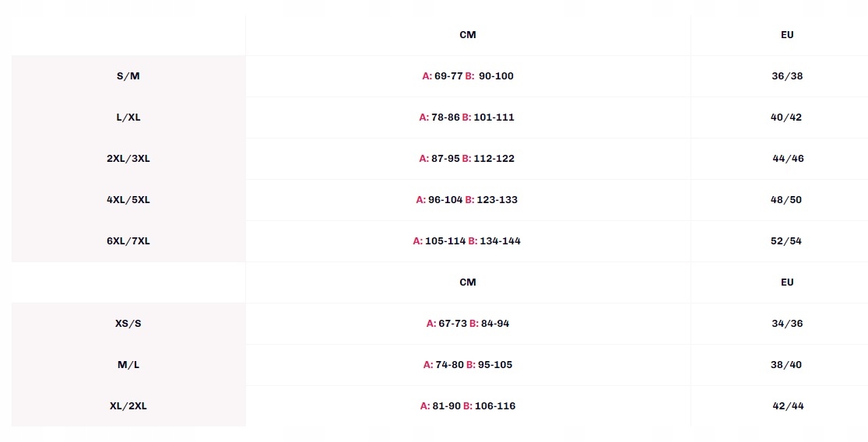868x442 pixels.
Task: Click measurement A: 105-114 B: 134-144
Action: pos(466,240)
